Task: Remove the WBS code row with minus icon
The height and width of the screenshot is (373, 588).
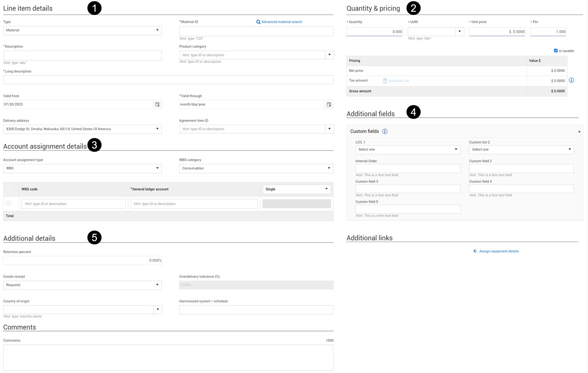Action: pos(9,203)
